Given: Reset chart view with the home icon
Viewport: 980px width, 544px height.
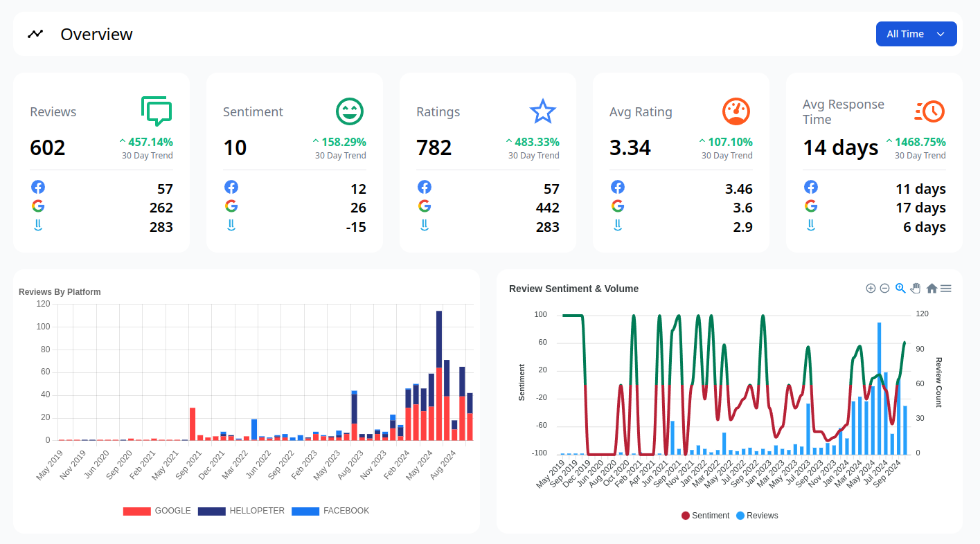Looking at the screenshot, I should point(932,288).
